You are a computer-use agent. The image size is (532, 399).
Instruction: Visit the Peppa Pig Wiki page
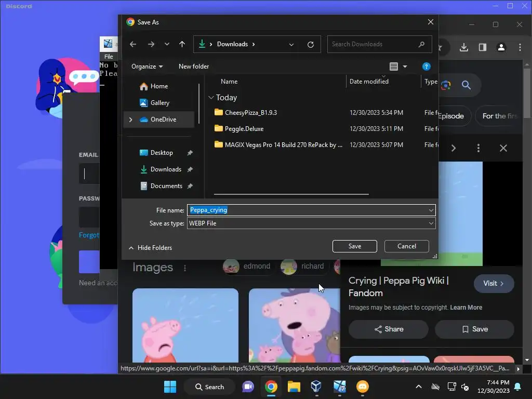tap(494, 283)
